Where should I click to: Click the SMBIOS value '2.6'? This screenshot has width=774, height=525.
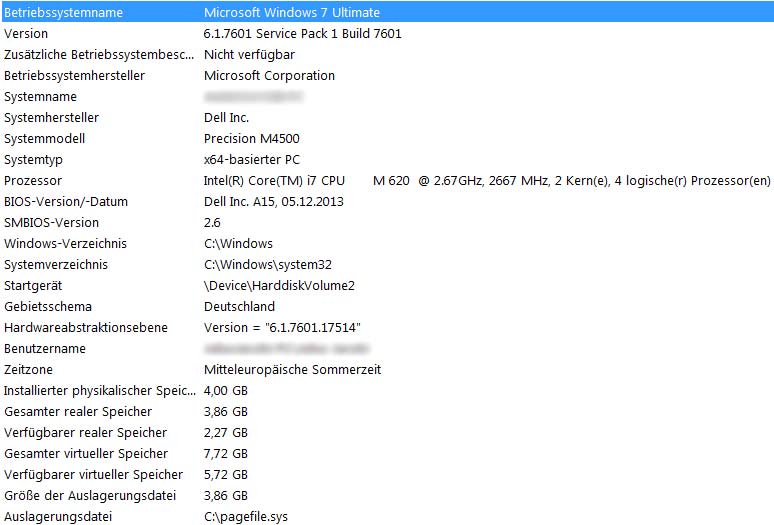[212, 223]
